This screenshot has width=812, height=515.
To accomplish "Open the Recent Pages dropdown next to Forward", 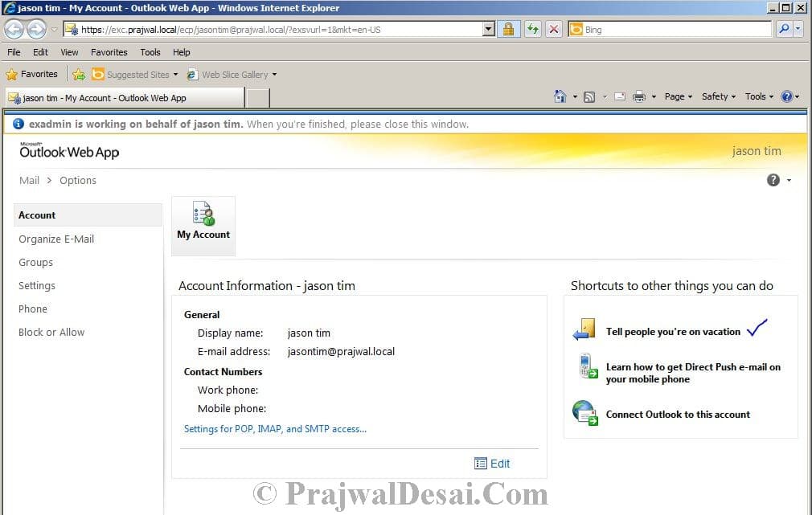I will 54,30.
